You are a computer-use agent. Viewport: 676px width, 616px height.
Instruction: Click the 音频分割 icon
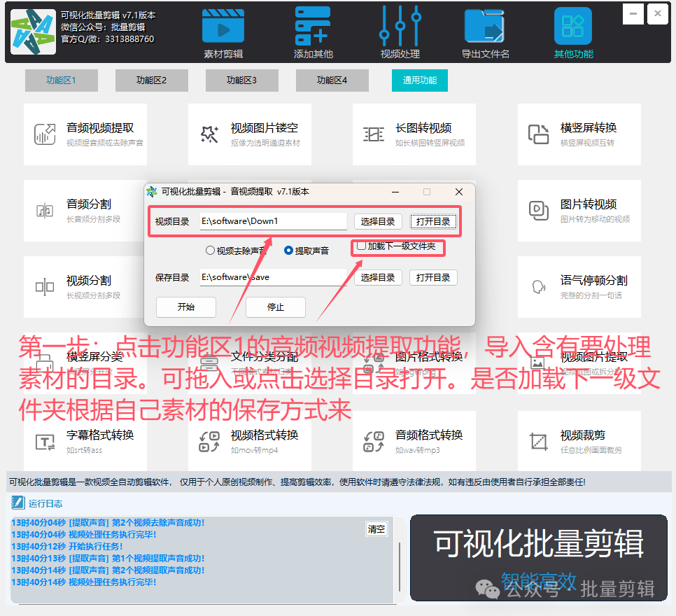(x=45, y=211)
